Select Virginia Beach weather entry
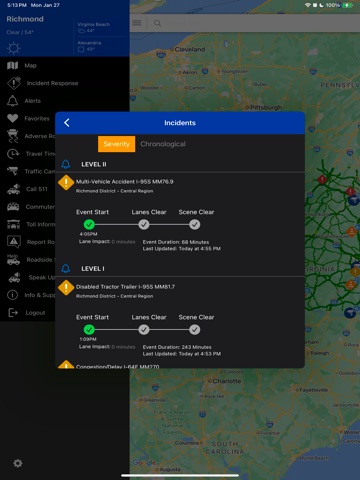This screenshot has height=480, width=360. click(x=94, y=27)
